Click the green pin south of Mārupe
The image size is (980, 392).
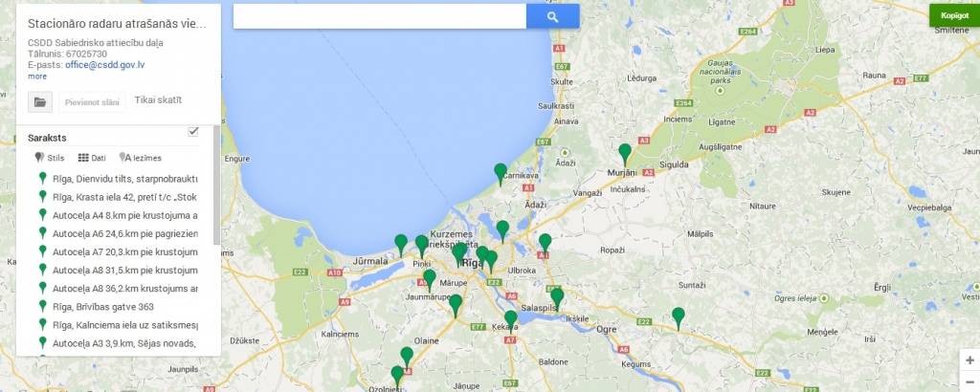[x=456, y=305]
